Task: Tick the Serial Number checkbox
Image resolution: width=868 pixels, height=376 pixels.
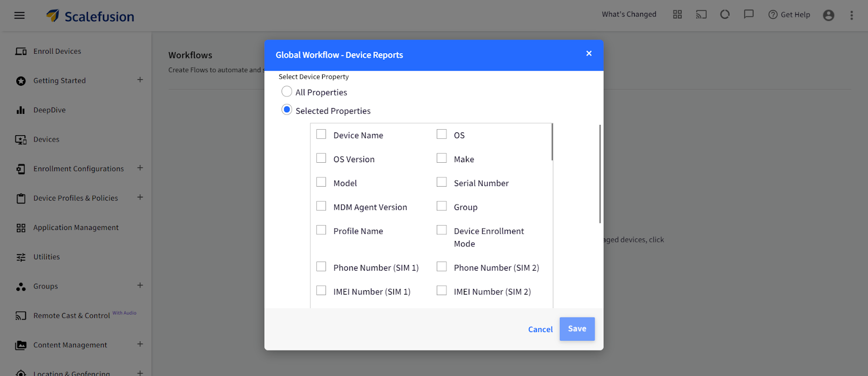Action: 442,182
